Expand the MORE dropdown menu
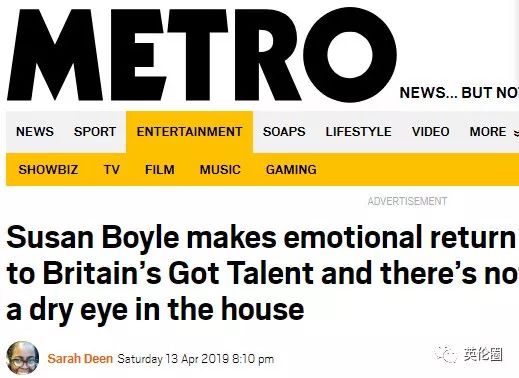This screenshot has height=378, width=519. pyautogui.click(x=494, y=132)
